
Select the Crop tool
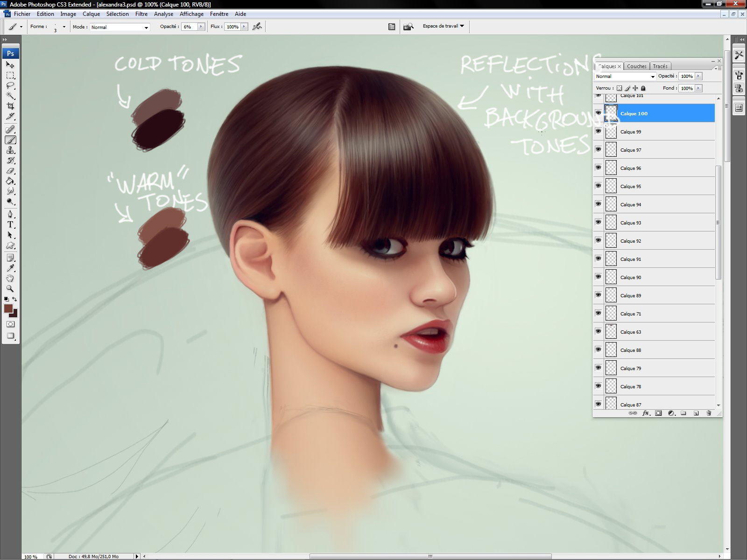pyautogui.click(x=10, y=106)
